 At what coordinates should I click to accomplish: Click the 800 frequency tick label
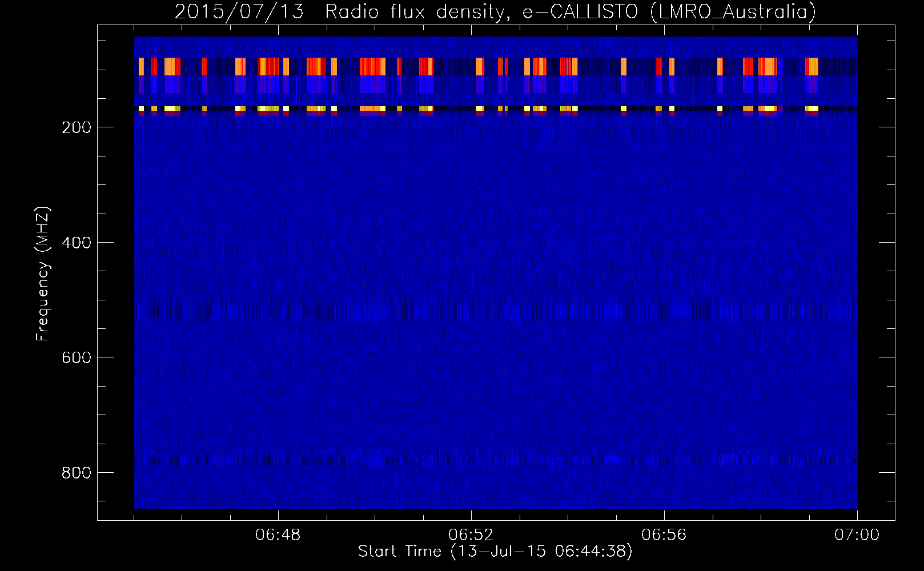pos(77,473)
